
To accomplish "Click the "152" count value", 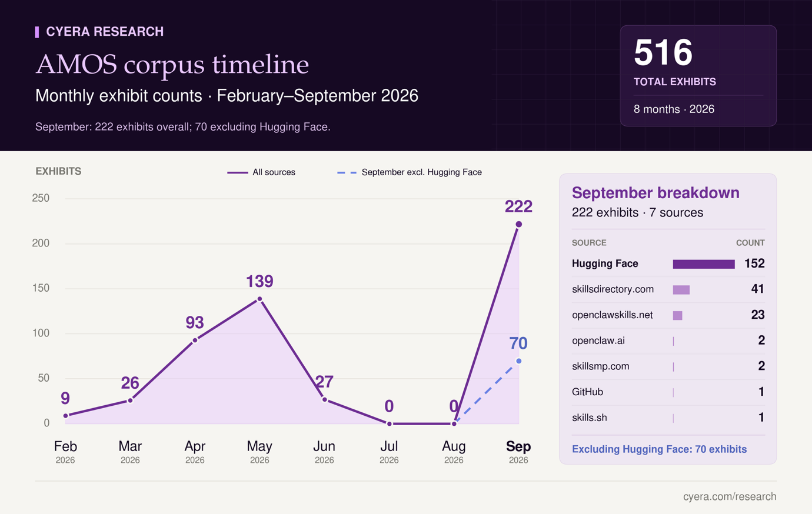I will [x=754, y=263].
